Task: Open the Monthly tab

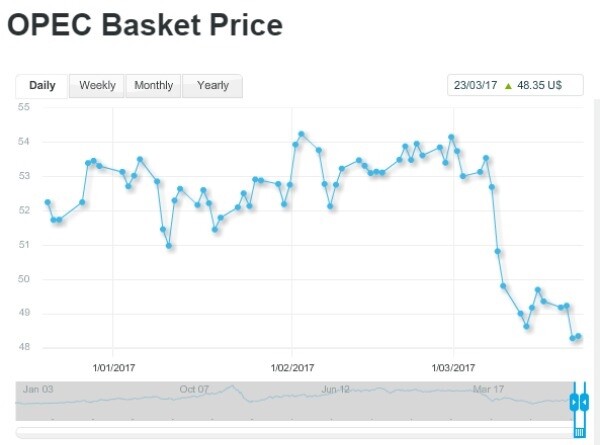Action: tap(153, 86)
